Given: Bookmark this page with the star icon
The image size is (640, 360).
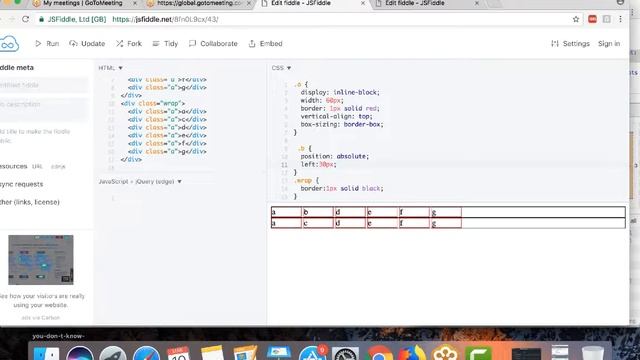Looking at the screenshot, I should [x=576, y=19].
